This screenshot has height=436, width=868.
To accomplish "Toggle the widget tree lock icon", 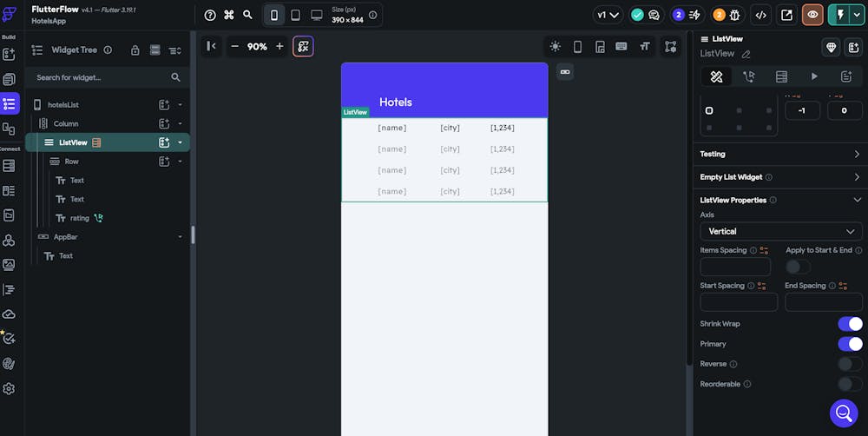I will click(135, 50).
